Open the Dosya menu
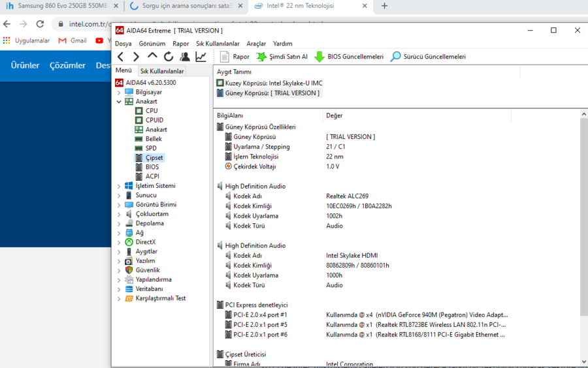Image resolution: width=588 pixels, height=368 pixels. (123, 44)
